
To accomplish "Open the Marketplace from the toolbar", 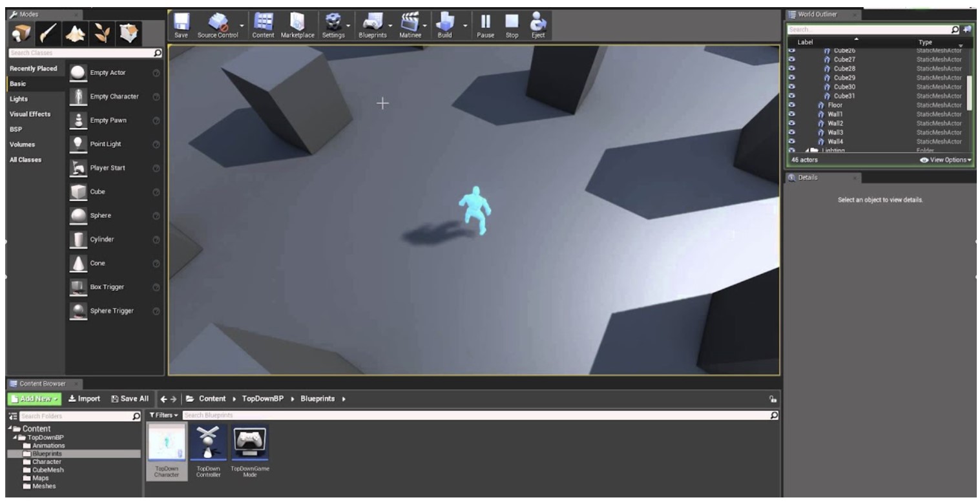I will (297, 25).
